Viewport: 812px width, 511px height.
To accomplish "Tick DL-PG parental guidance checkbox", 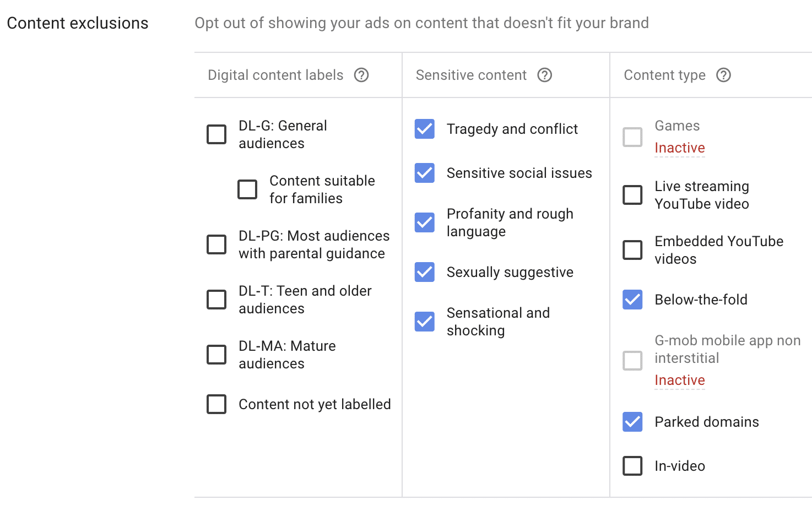I will pyautogui.click(x=216, y=244).
